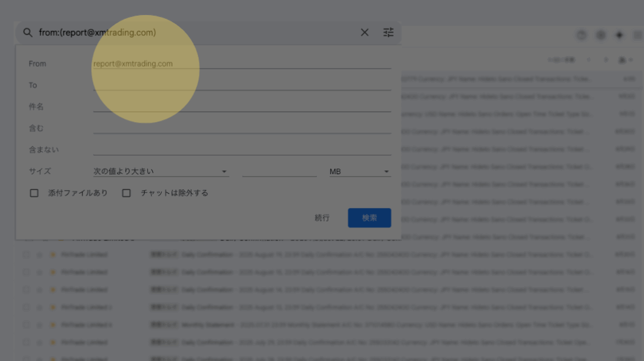
Task: Go to the newer page arrow
Action: [589, 60]
